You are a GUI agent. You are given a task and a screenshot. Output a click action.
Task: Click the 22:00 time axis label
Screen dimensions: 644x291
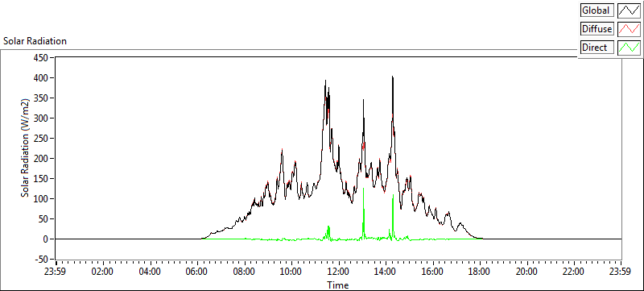coord(573,272)
